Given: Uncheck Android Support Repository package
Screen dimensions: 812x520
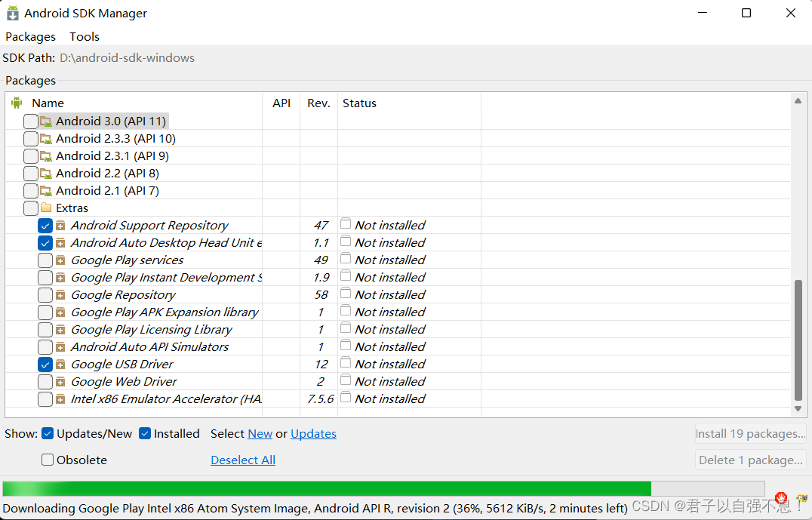Looking at the screenshot, I should 45,226.
